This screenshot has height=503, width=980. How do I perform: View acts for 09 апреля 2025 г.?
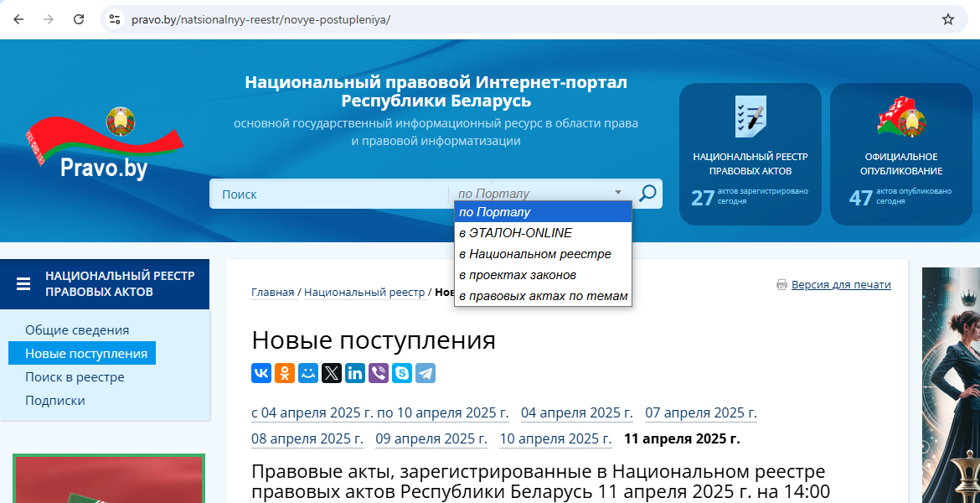click(431, 438)
